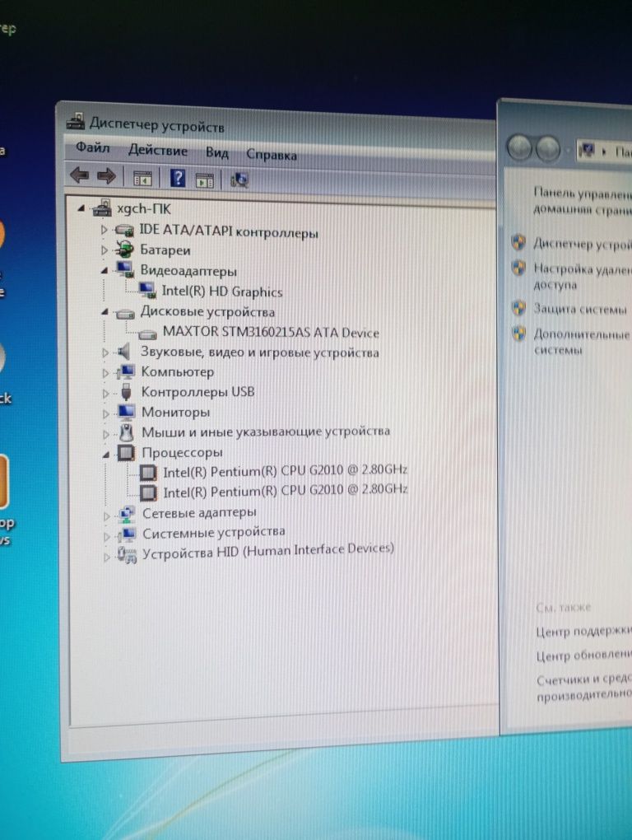
Task: Select the second Intel(R) Pentium(R) CPU G2010 row
Action: click(x=286, y=491)
